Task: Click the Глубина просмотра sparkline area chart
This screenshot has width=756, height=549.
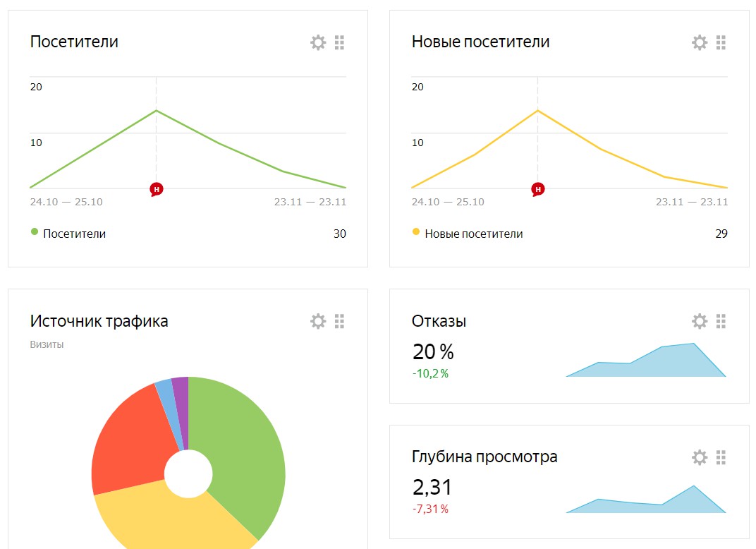Action: tap(646, 500)
